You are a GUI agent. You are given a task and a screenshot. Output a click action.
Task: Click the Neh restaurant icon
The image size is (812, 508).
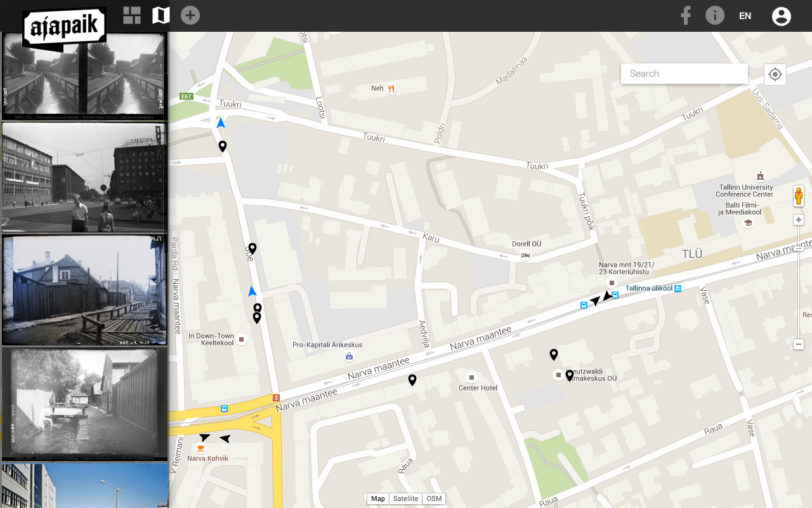tap(391, 89)
